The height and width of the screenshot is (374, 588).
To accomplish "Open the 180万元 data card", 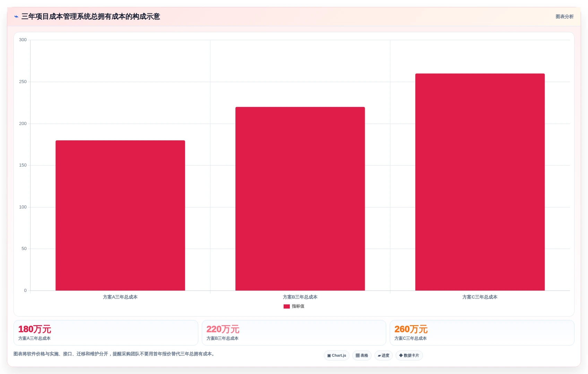I will tap(106, 333).
